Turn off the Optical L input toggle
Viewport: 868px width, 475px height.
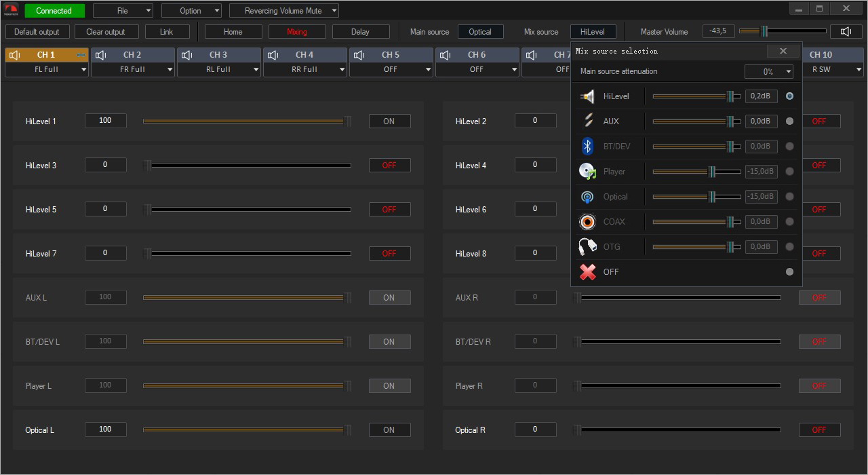pyautogui.click(x=389, y=430)
